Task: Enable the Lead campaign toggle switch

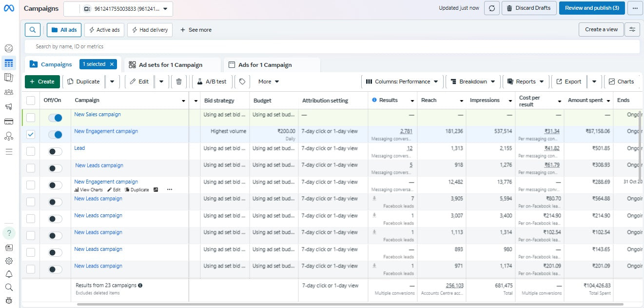Action: [x=55, y=151]
